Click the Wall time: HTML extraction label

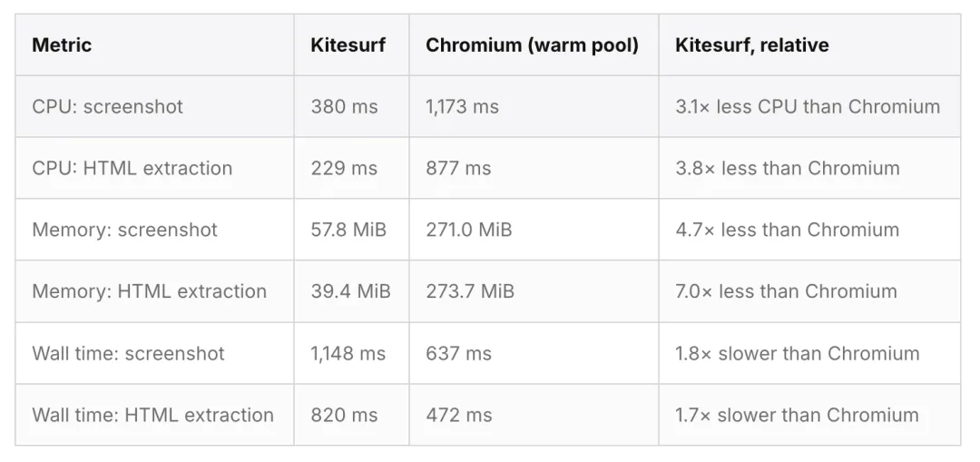(152, 415)
